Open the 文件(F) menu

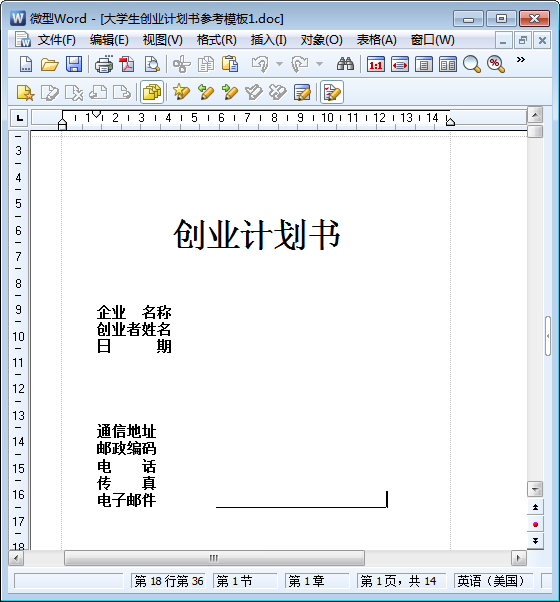[56, 40]
